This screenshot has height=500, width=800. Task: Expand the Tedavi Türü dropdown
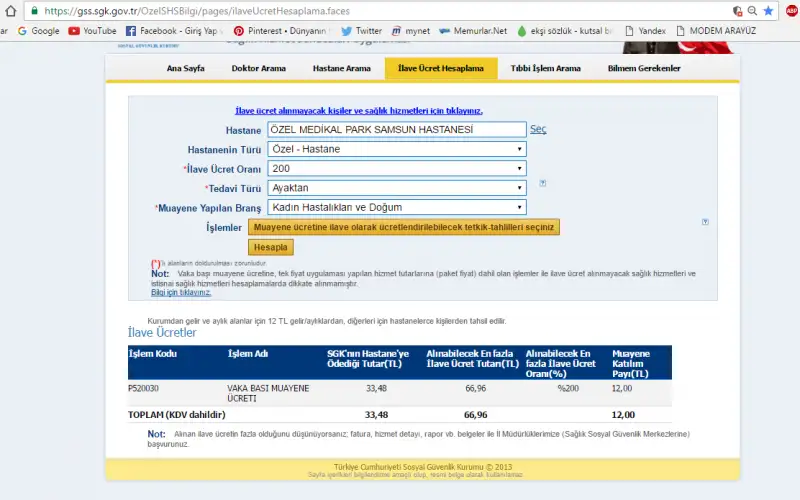(396, 188)
